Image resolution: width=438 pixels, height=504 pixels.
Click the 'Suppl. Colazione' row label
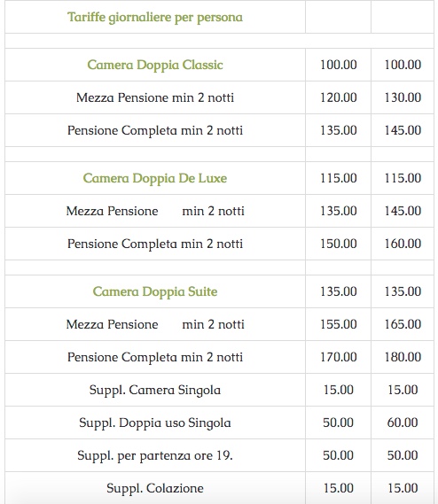[x=155, y=489]
